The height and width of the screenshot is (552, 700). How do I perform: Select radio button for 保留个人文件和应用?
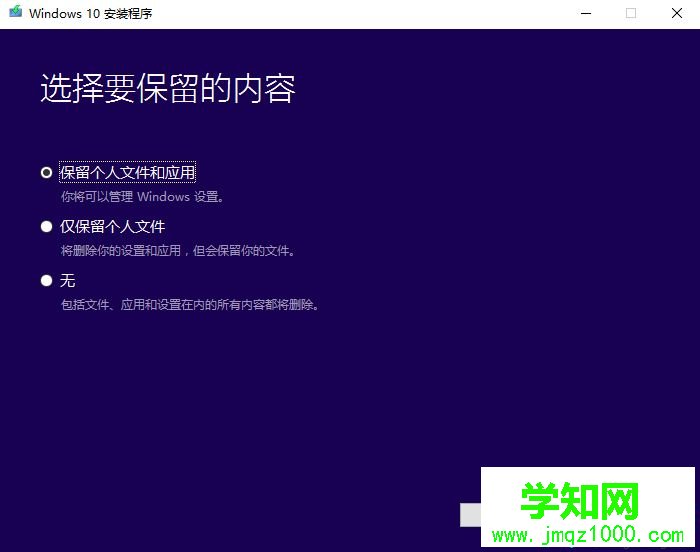coord(46,172)
